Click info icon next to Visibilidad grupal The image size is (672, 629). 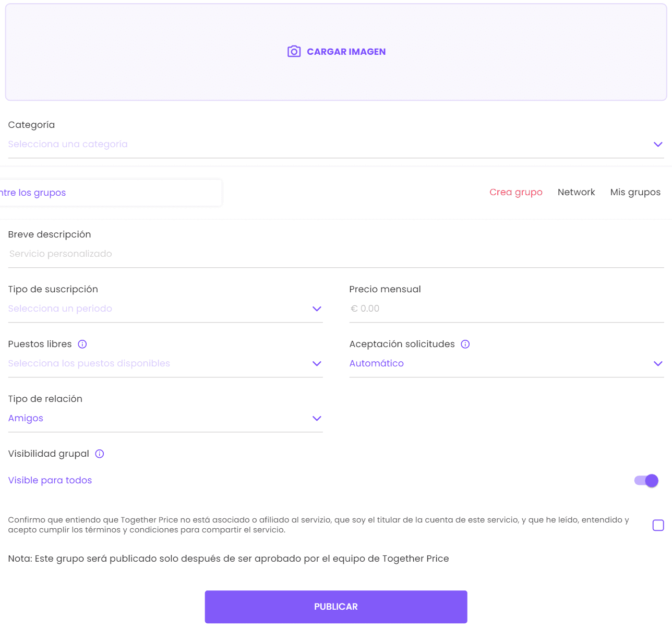[100, 454]
